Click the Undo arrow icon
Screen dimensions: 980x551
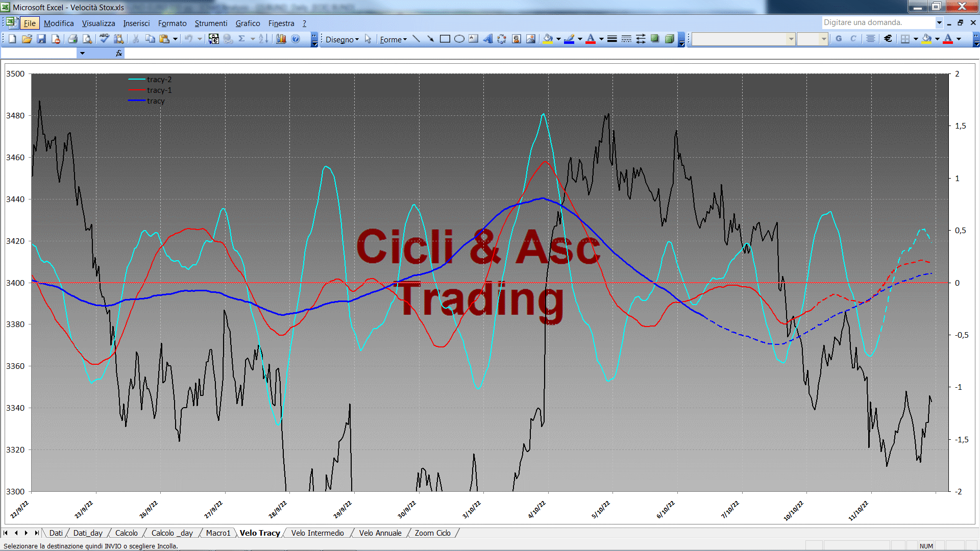click(x=189, y=39)
